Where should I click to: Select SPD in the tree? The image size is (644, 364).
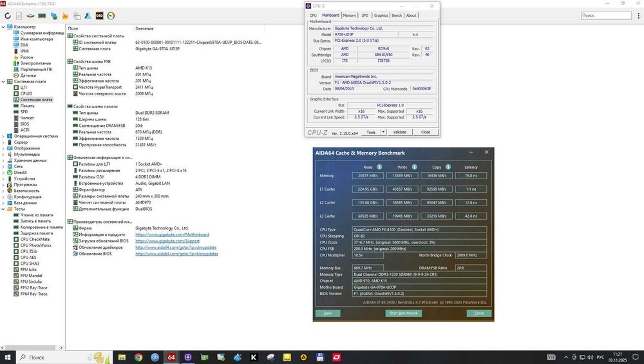tap(24, 111)
